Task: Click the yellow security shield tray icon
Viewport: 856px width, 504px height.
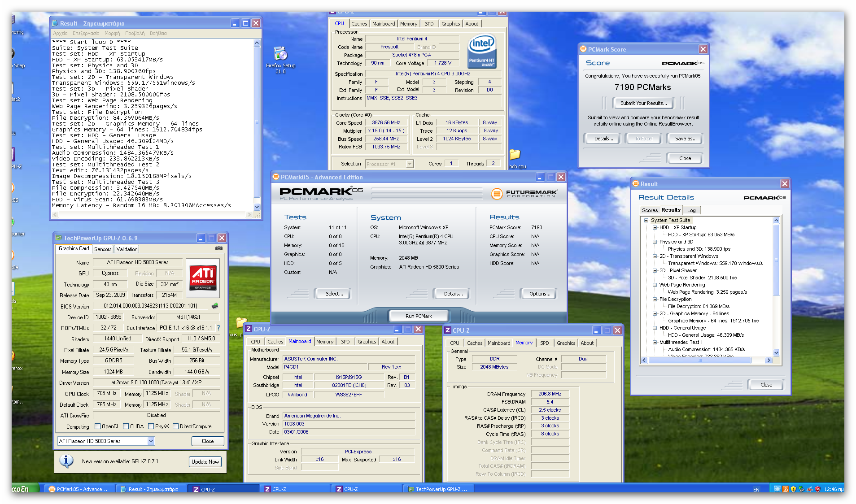Action: (x=793, y=489)
